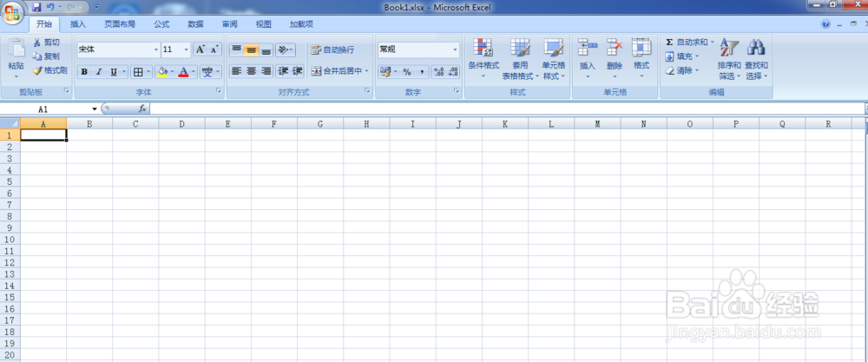
Task: Toggle bottom vertical alignment
Action: 266,49
